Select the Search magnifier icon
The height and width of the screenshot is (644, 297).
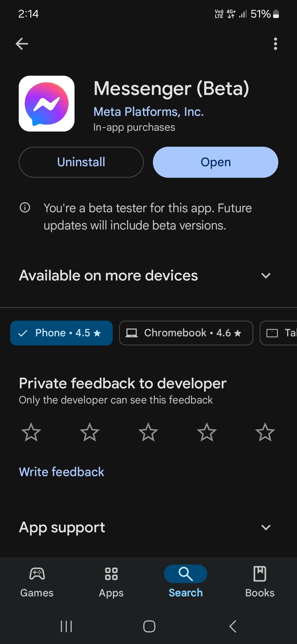(x=185, y=574)
